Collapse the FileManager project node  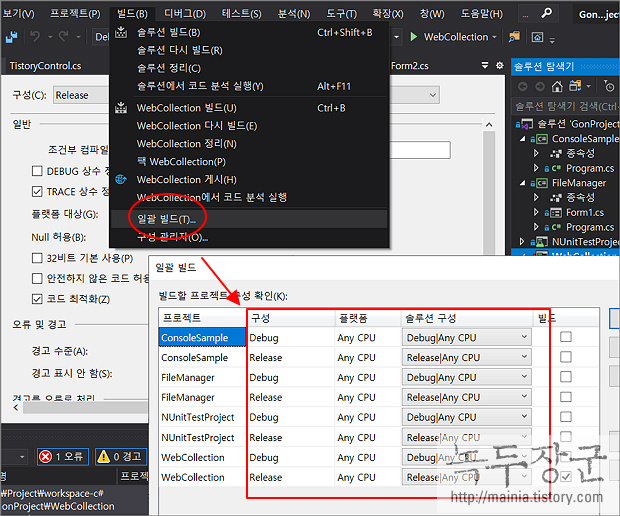[523, 183]
